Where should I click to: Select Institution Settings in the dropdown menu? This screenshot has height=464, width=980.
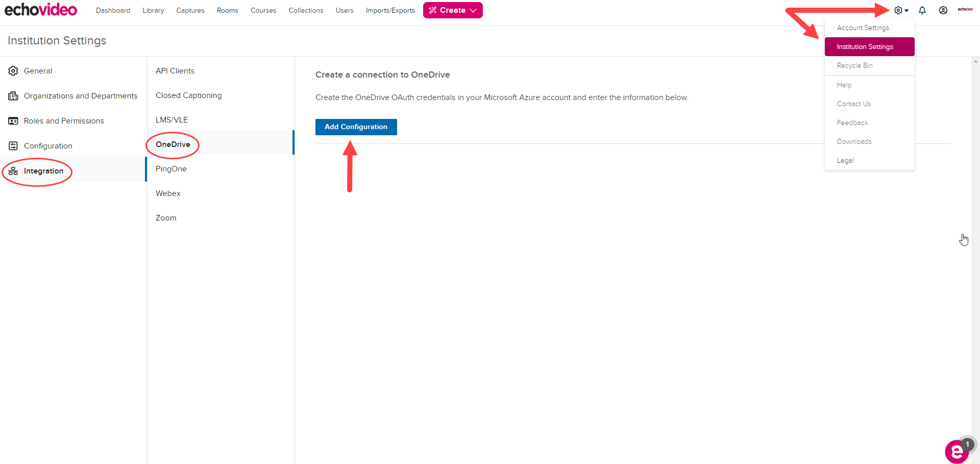coord(870,46)
